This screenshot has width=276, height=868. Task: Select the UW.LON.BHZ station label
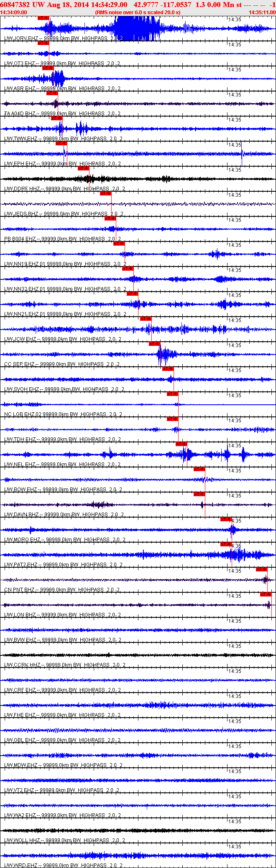tap(62, 615)
